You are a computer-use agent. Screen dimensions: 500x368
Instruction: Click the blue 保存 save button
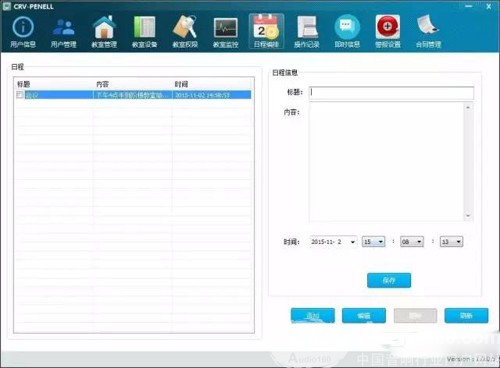pos(389,280)
